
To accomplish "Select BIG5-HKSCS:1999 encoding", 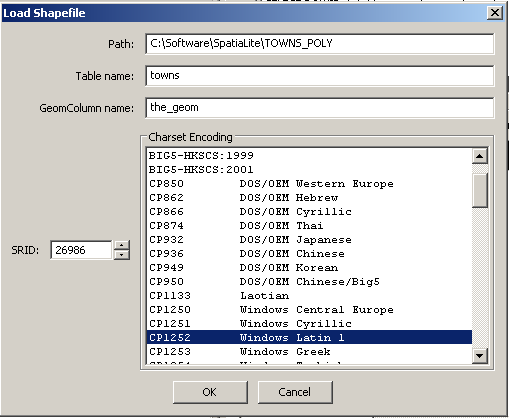I will coord(309,156).
